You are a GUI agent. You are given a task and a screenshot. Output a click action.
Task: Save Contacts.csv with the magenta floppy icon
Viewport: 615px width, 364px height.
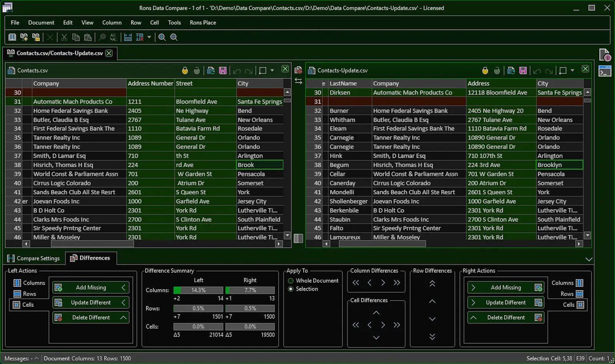(223, 70)
